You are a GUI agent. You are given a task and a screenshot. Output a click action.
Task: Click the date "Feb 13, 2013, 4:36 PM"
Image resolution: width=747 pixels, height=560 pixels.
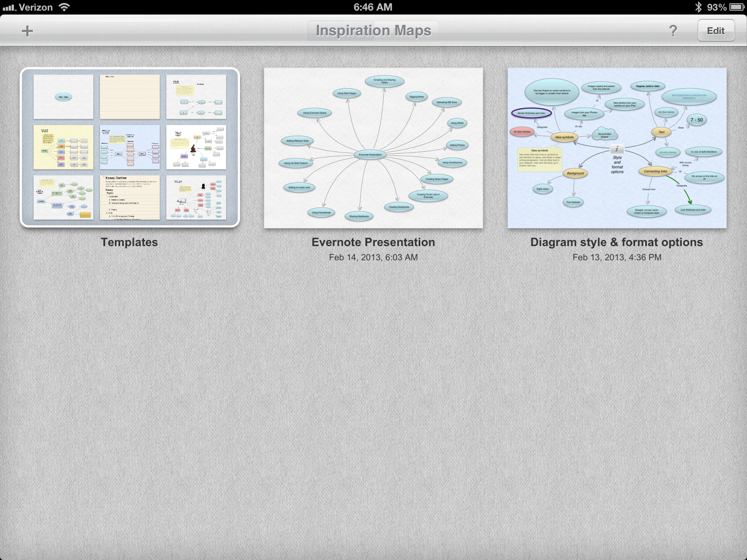617,257
